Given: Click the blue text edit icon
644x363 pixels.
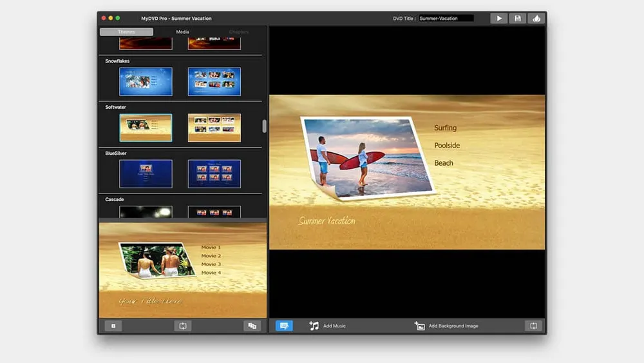Looking at the screenshot, I should [284, 326].
